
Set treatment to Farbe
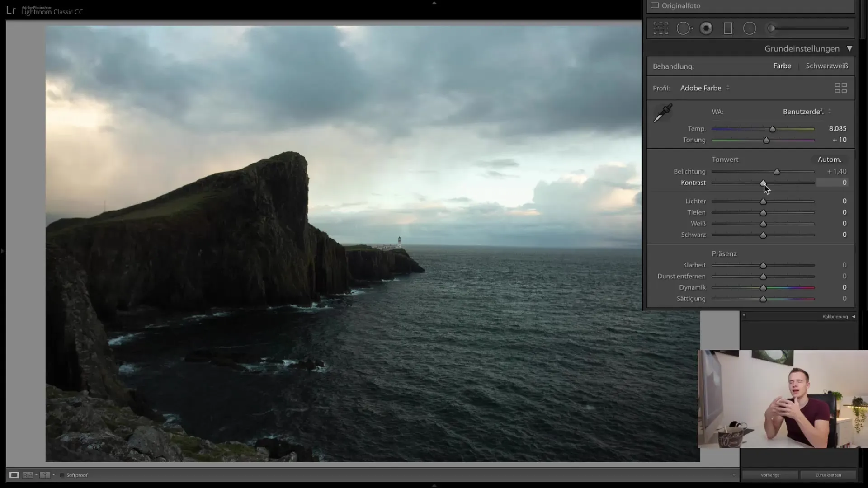coord(782,66)
